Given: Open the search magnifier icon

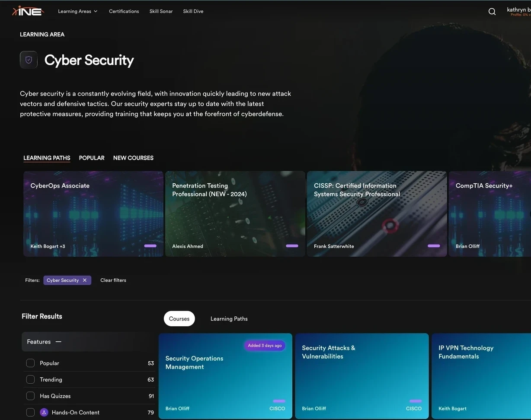Looking at the screenshot, I should coord(492,12).
